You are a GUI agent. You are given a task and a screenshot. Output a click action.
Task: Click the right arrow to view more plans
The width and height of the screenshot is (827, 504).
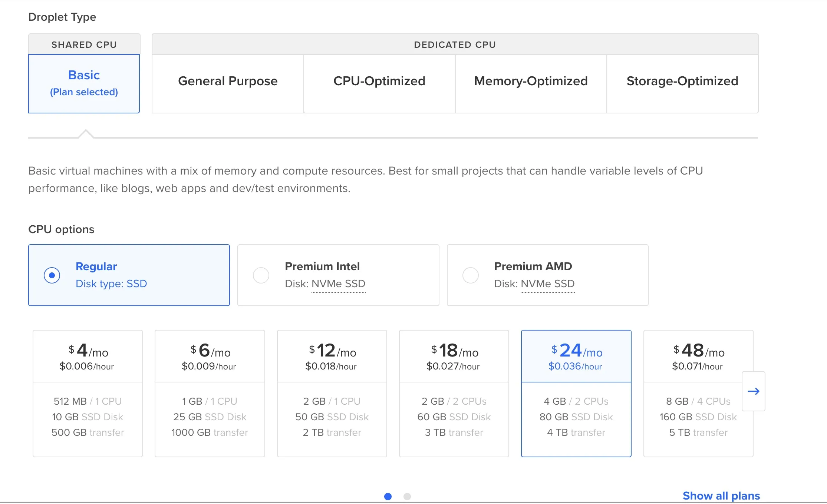(754, 391)
